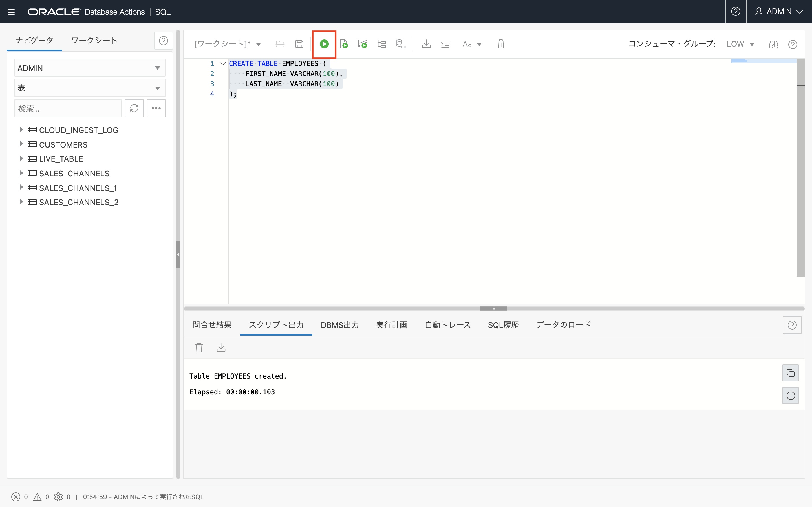Screen dimensions: 812x507
Task: Click the delete script output button
Action: 199,348
